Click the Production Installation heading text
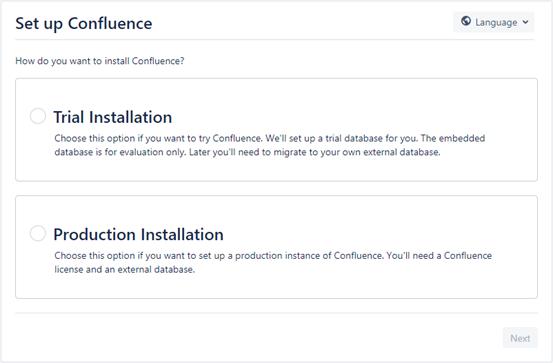 139,234
